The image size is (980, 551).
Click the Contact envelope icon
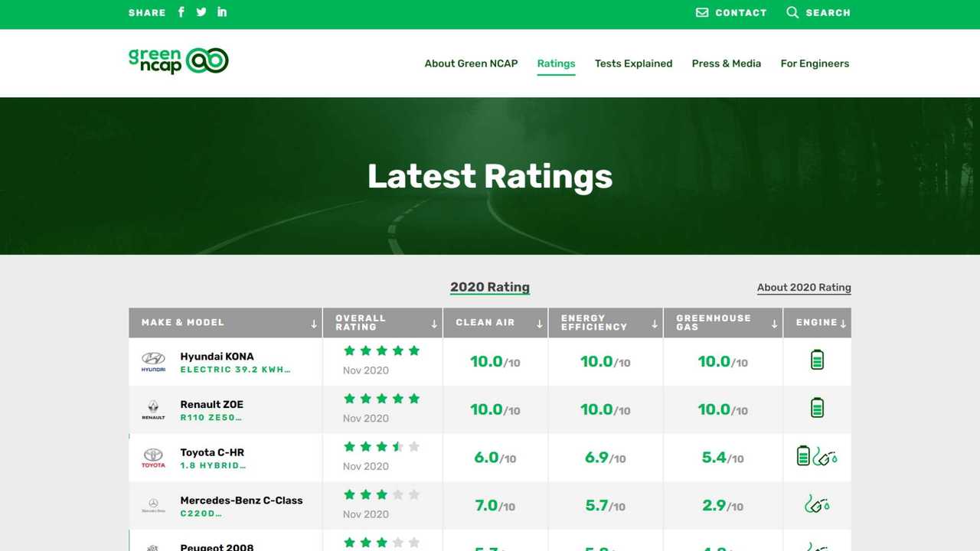click(x=702, y=13)
